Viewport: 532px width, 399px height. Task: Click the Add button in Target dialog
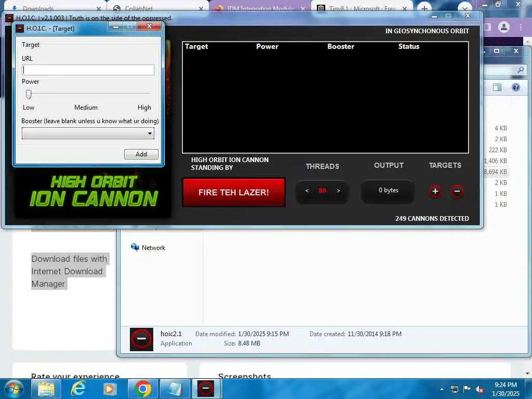pyautogui.click(x=141, y=154)
